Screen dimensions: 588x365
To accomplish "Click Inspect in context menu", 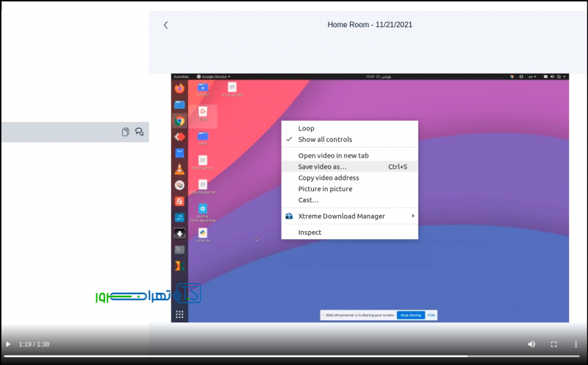I will point(309,233).
